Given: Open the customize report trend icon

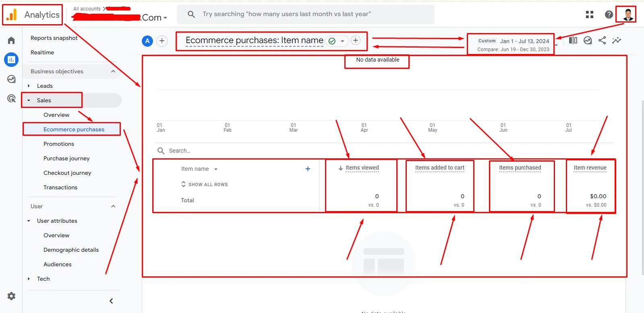Looking at the screenshot, I should (x=617, y=40).
